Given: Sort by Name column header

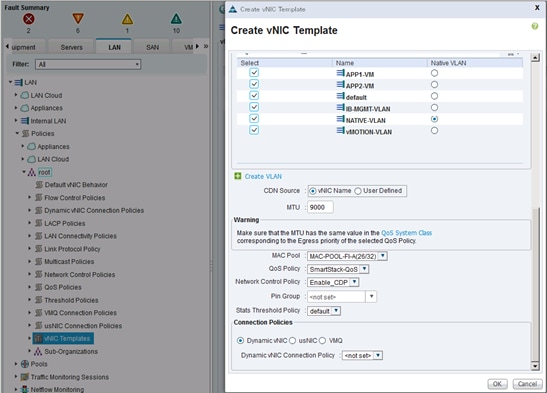Looking at the screenshot, I should point(379,63).
